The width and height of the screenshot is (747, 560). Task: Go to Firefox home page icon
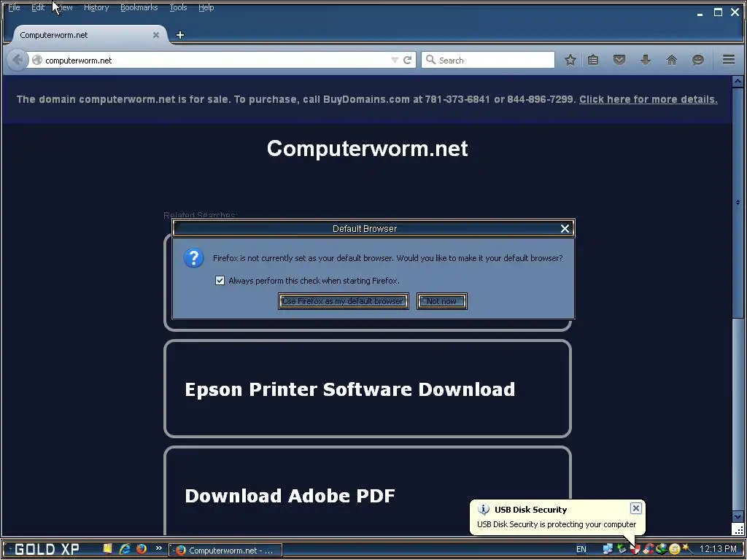click(672, 60)
